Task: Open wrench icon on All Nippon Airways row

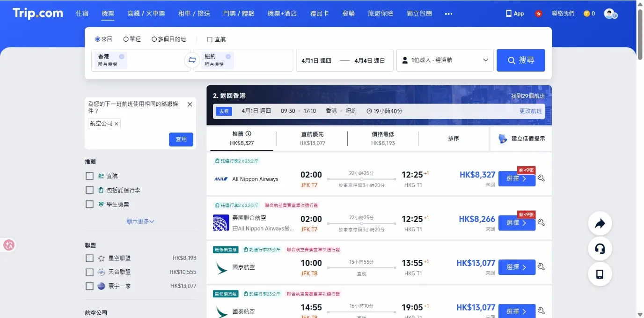Action: 542,178
